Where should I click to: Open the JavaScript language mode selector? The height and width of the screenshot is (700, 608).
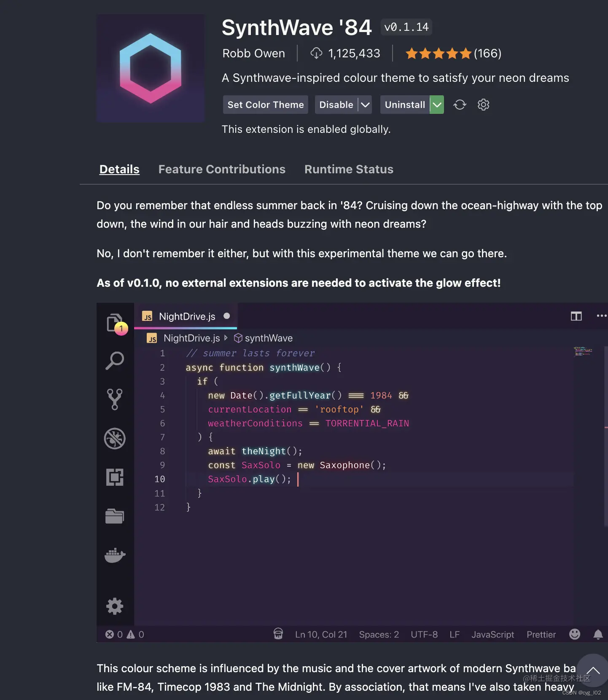click(x=492, y=635)
